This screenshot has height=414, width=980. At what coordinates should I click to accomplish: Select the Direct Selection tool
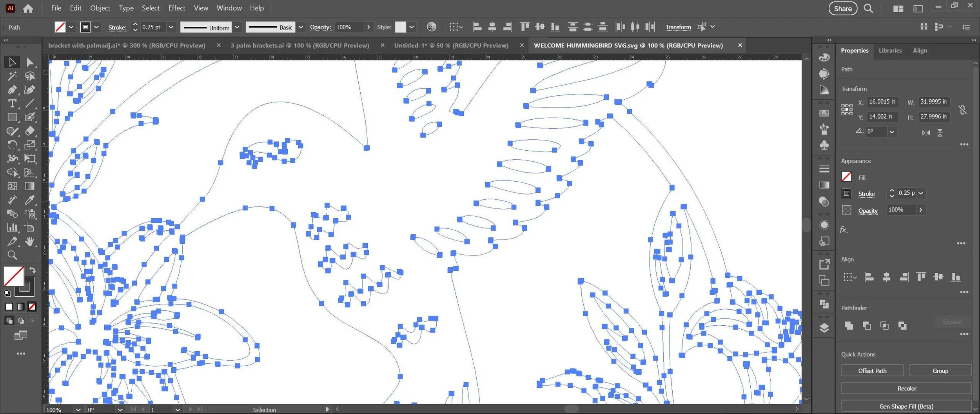point(30,62)
